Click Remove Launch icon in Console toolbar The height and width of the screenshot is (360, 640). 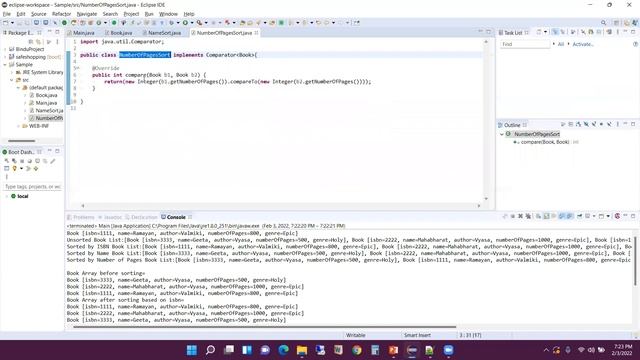[x=520, y=216]
